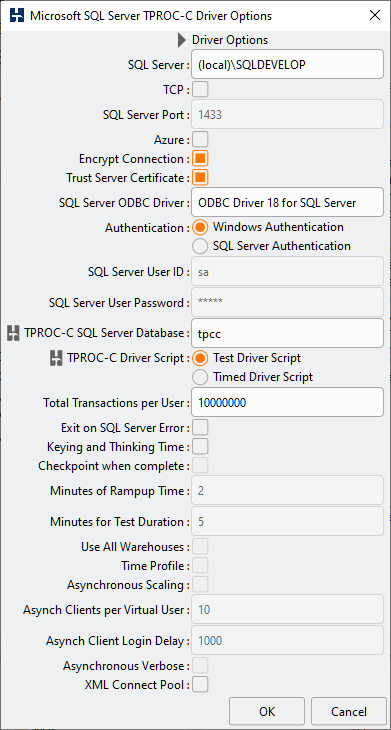391x730 pixels.
Task: Tick Use All Warehouses checkbox
Action: (200, 546)
